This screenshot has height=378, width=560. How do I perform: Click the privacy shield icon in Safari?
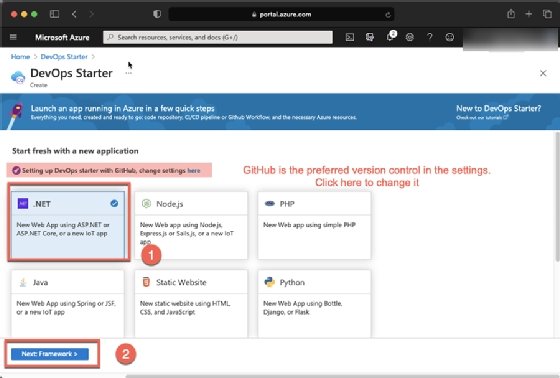(157, 14)
